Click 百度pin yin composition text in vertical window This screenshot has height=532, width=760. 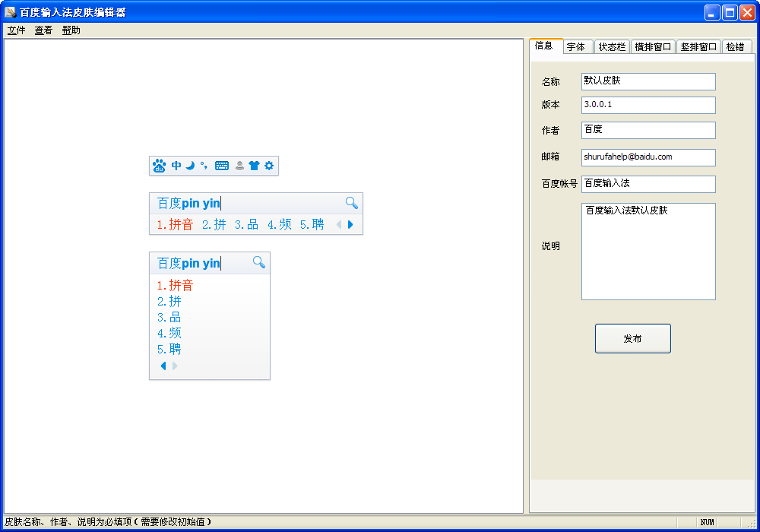point(188,264)
